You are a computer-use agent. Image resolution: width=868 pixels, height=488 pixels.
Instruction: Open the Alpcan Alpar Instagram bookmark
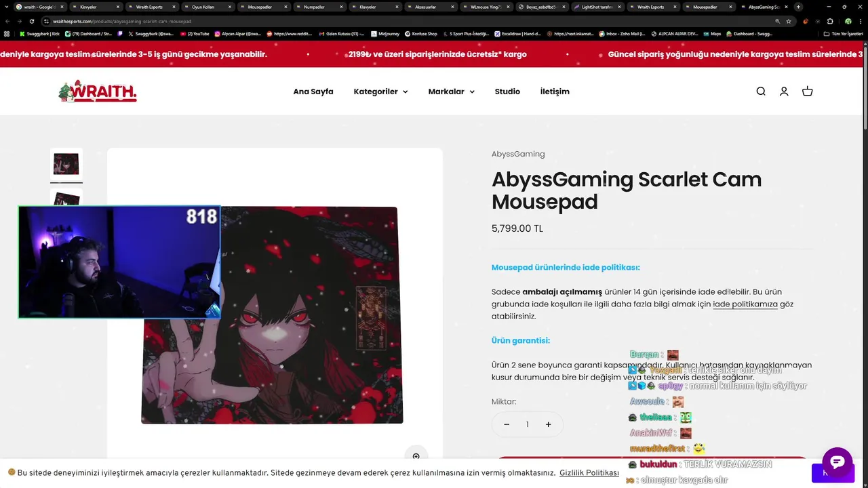pyautogui.click(x=238, y=33)
